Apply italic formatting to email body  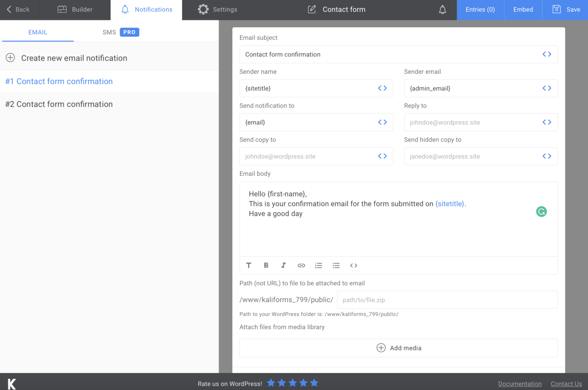pyautogui.click(x=283, y=265)
